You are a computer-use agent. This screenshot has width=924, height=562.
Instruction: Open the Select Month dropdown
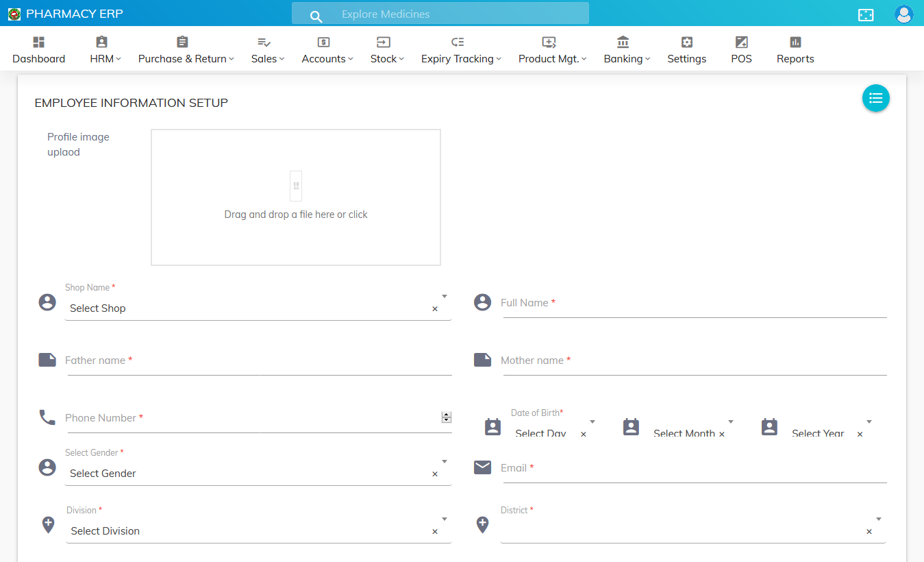(x=731, y=422)
